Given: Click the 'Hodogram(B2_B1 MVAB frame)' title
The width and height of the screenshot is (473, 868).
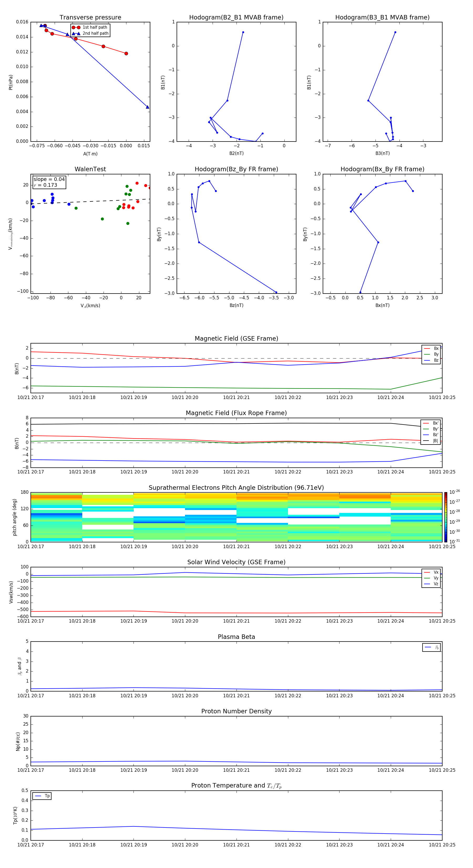Looking at the screenshot, I should click(236, 18).
